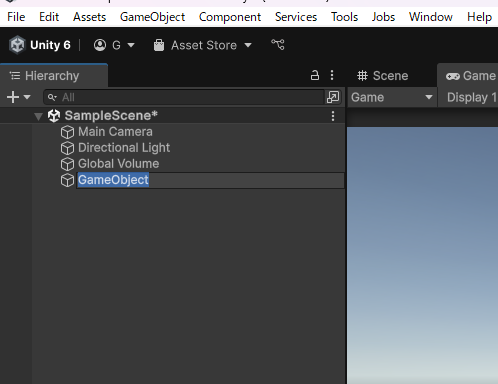The image size is (498, 384).
Task: Open the Display 1 dropdown
Action: click(471, 97)
